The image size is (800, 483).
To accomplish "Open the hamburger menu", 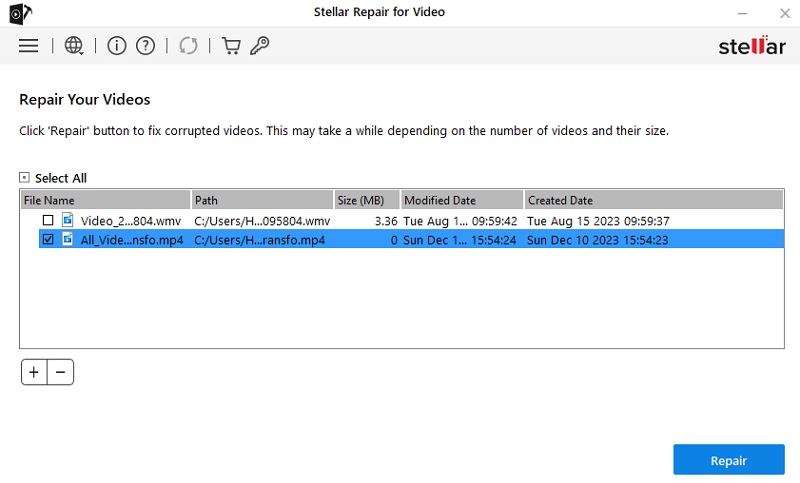I will (x=29, y=46).
